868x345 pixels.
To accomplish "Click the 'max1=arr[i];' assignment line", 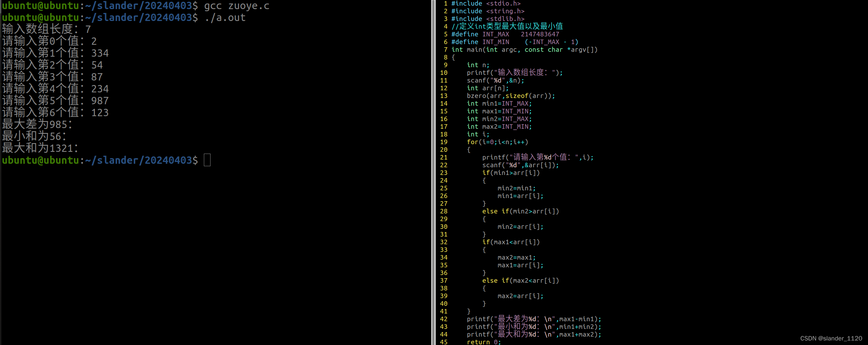I will (x=521, y=265).
